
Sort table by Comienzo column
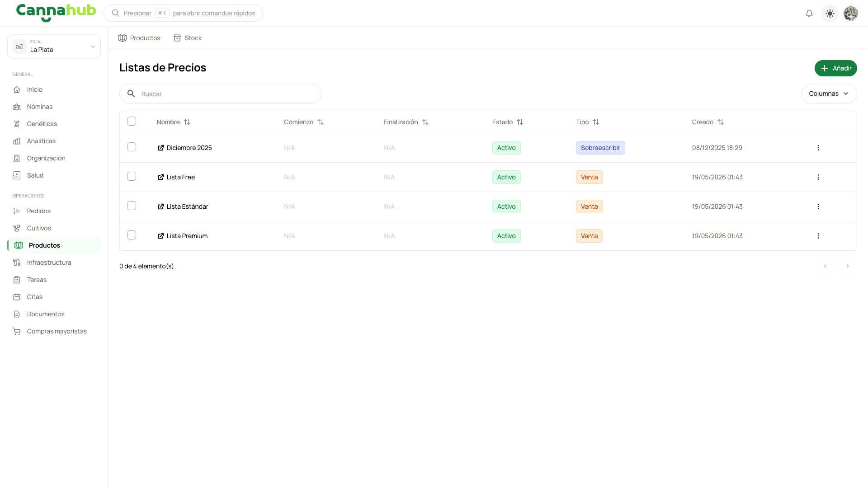coord(304,122)
